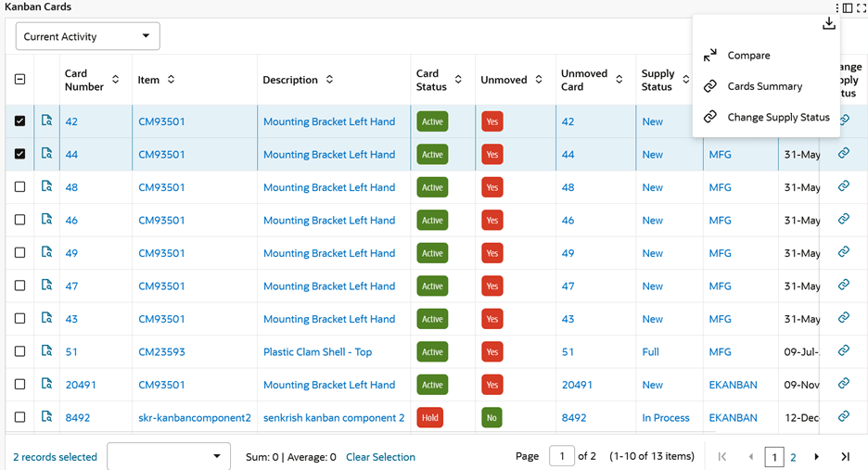868x470 pixels.
Task: Open item link skr-kanbancomponent2
Action: click(x=195, y=417)
